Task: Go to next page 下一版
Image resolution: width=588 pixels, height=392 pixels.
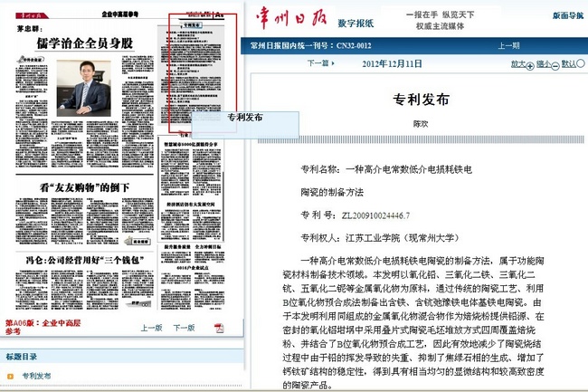Action: pyautogui.click(x=185, y=328)
